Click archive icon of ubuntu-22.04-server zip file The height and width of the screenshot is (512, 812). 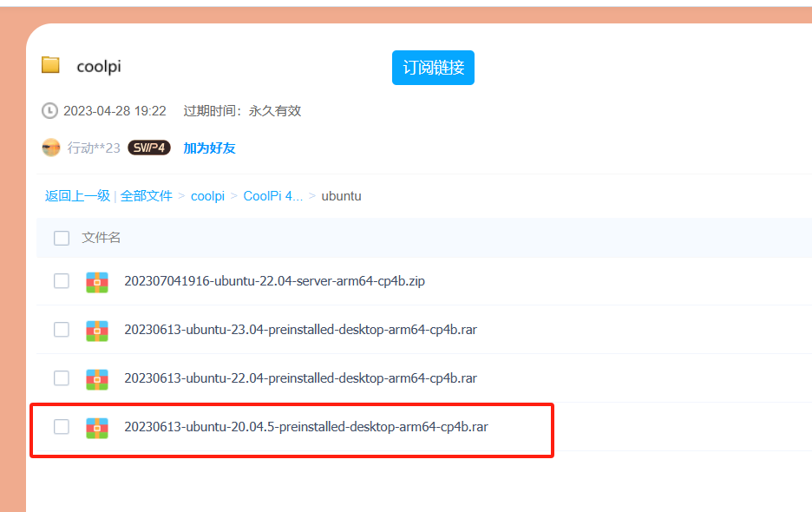point(97,282)
